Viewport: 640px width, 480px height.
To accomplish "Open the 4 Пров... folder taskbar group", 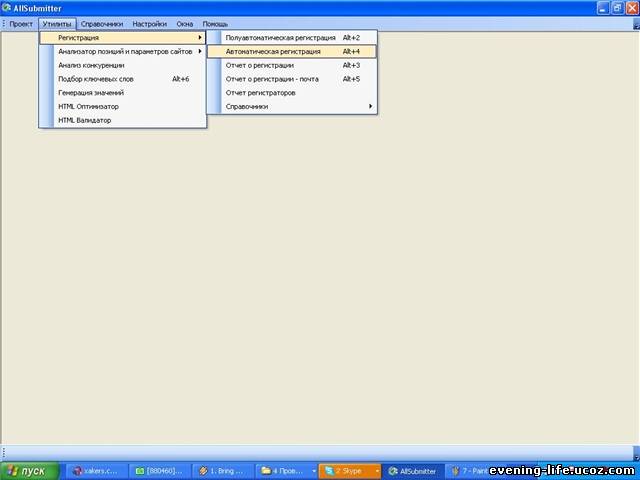I will [286, 471].
